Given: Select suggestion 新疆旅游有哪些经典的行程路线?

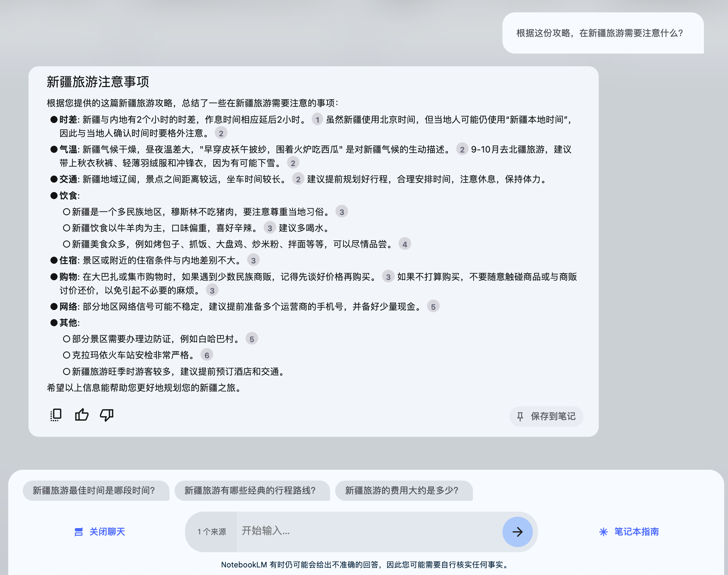Looking at the screenshot, I should pyautogui.click(x=252, y=490).
